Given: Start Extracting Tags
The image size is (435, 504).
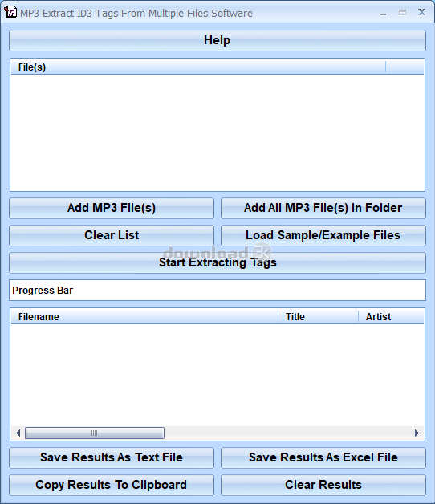Looking at the screenshot, I should coord(217,262).
